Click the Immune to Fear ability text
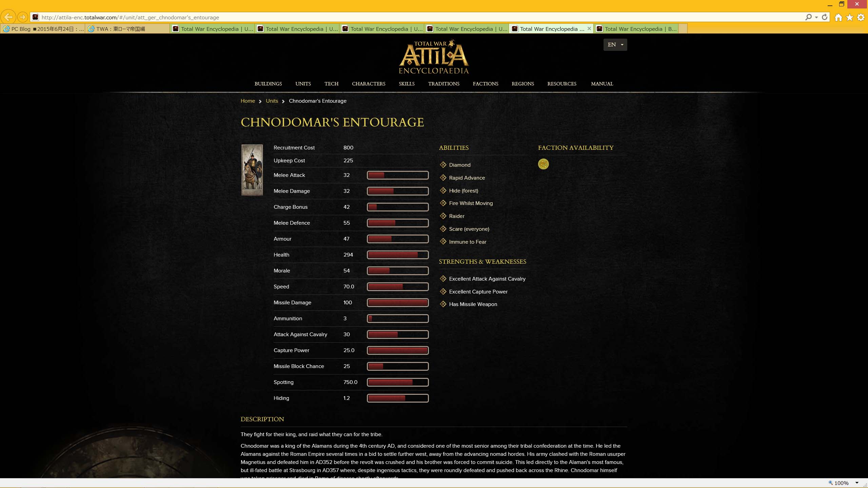 point(468,242)
